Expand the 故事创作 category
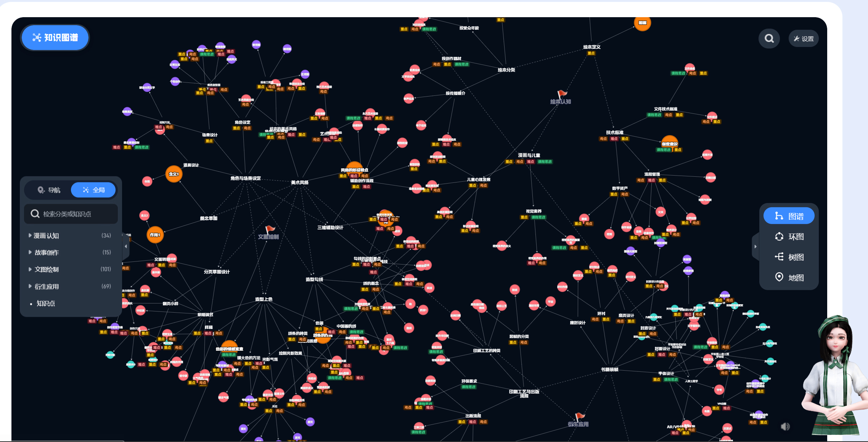Image resolution: width=868 pixels, height=442 pixels. (x=46, y=252)
